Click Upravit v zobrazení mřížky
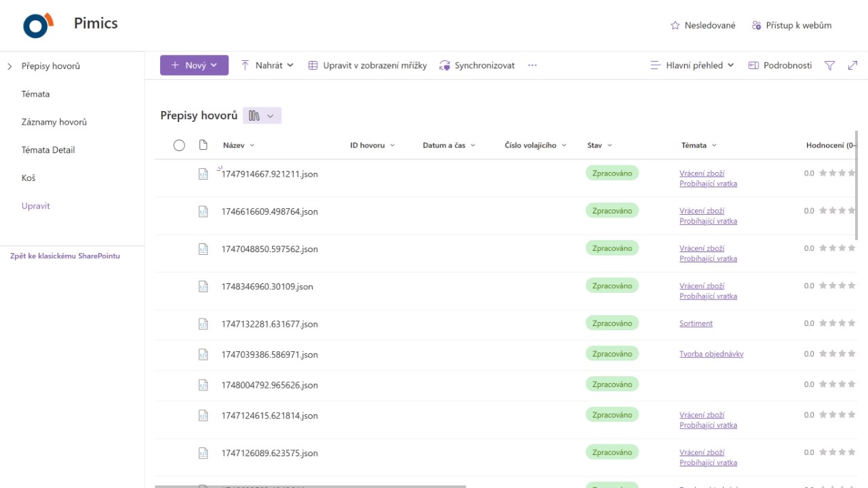This screenshot has height=488, width=868. pos(368,66)
